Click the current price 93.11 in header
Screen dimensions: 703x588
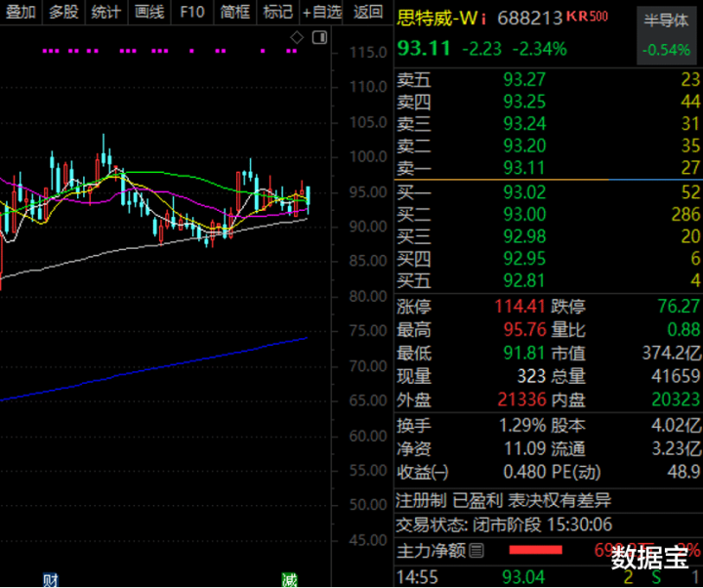coord(424,48)
